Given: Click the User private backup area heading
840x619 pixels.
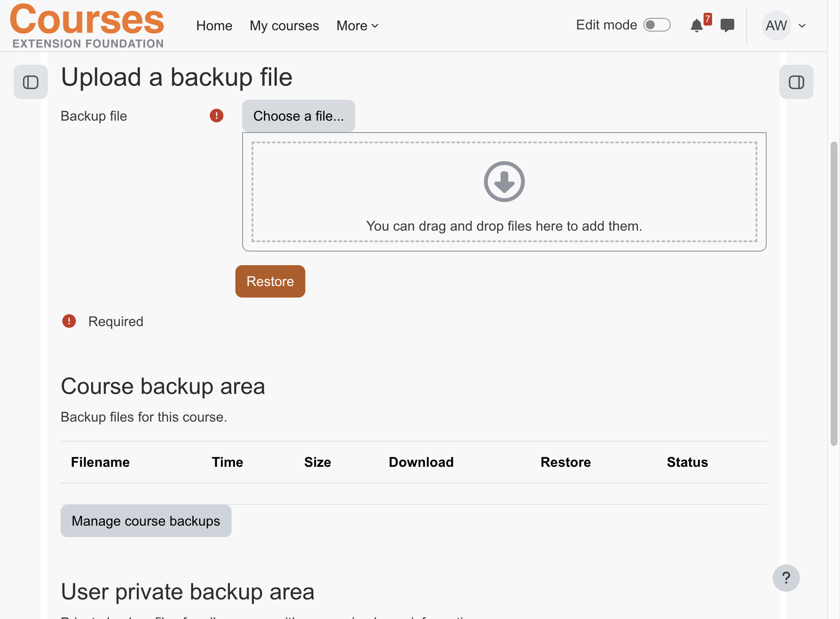Looking at the screenshot, I should 188,592.
